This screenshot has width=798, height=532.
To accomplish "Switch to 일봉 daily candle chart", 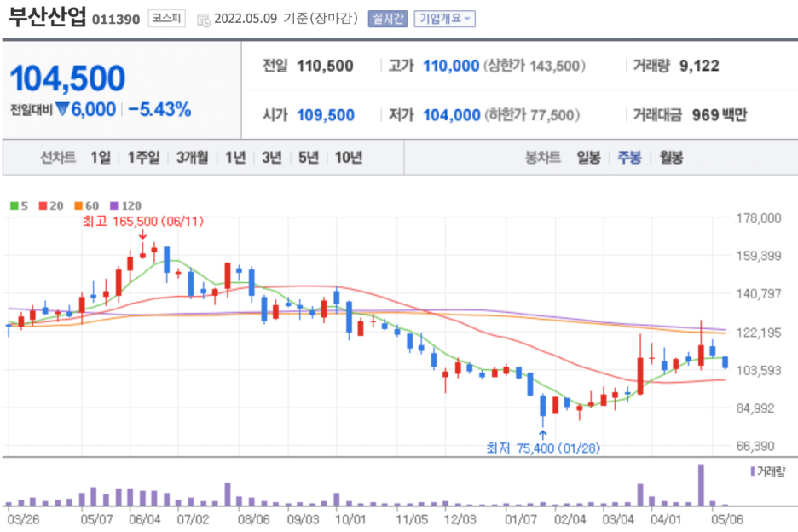I will pos(589,158).
